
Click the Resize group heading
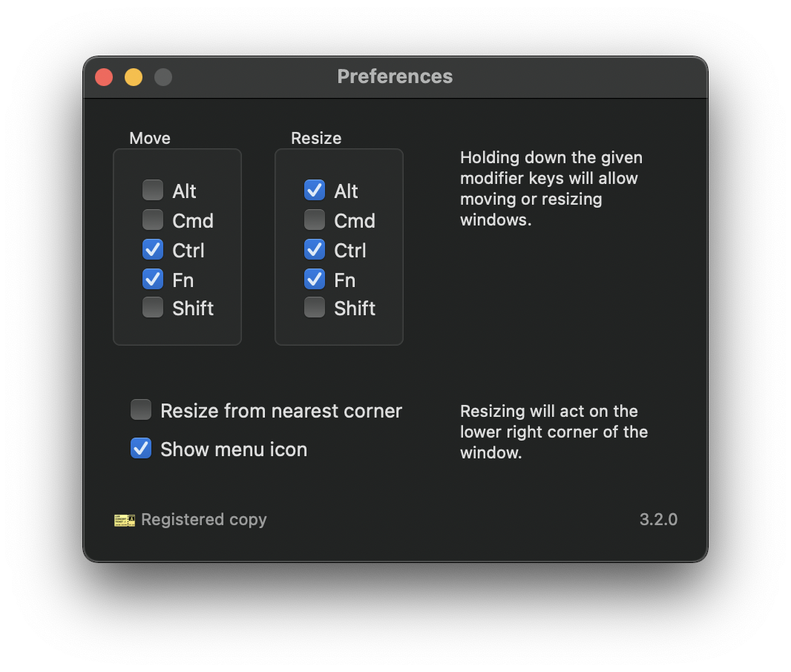(316, 138)
